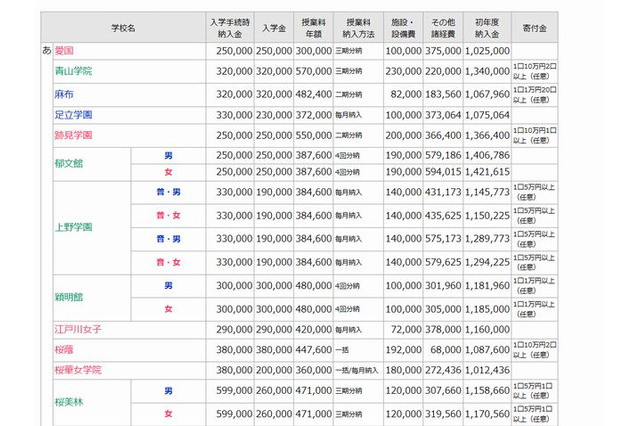Select the 音・男 course under 上野学園
Image resolution: width=640 pixels, height=426 pixels.
tap(168, 239)
